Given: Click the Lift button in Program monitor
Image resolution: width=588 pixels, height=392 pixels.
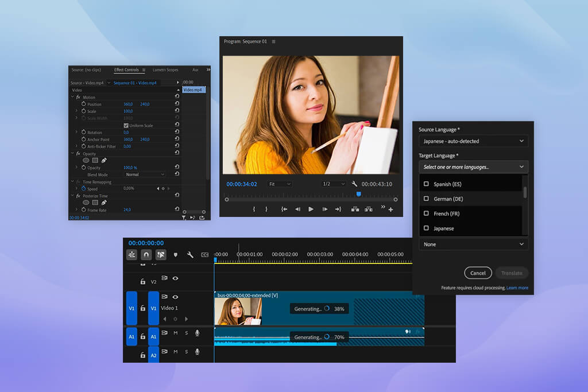Looking at the screenshot, I should click(355, 209).
